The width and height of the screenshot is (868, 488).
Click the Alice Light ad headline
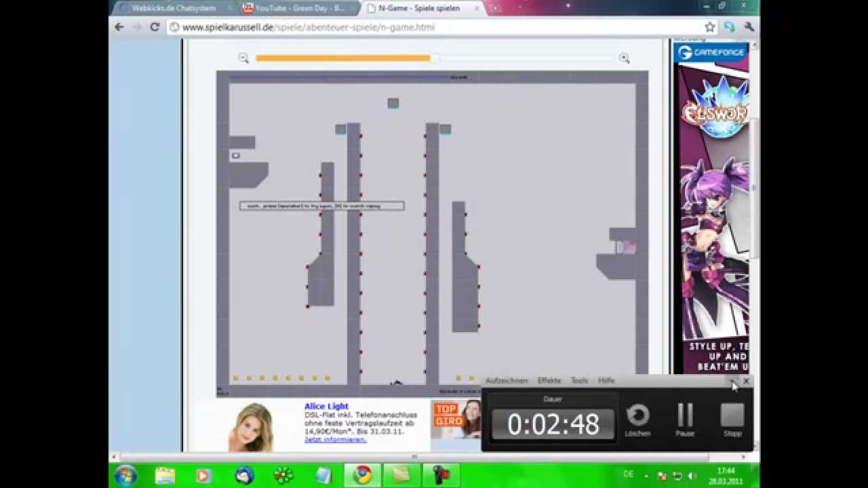click(326, 406)
